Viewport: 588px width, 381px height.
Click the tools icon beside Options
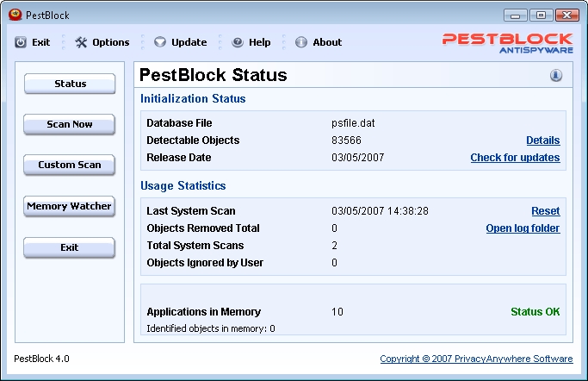[x=81, y=42]
